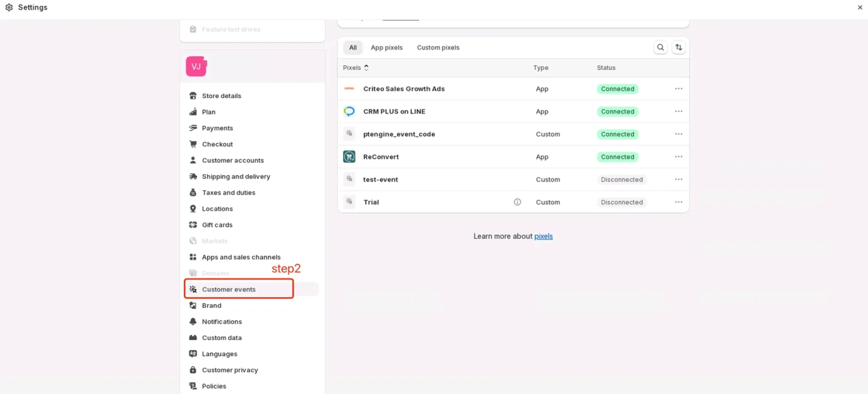Click the VJ store avatar

click(196, 66)
